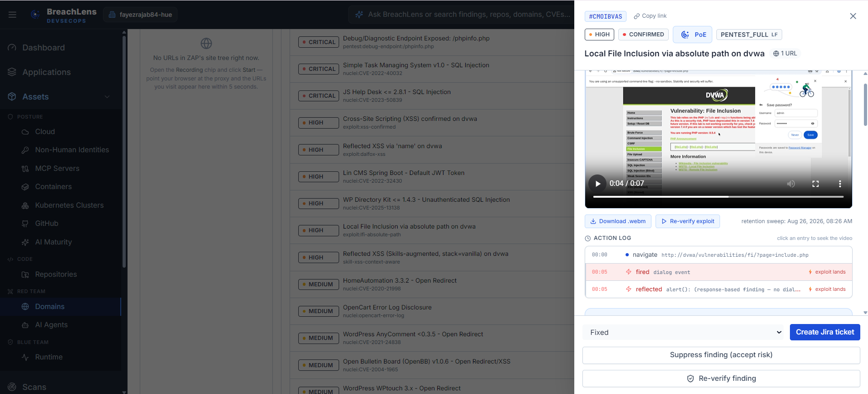The image size is (868, 394).
Task: Click the Repositories icon
Action: click(25, 274)
